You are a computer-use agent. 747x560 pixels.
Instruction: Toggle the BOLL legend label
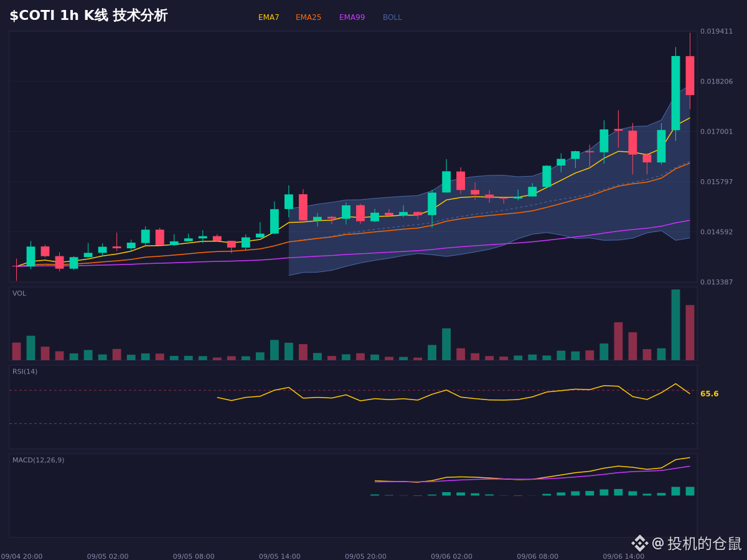tap(392, 17)
